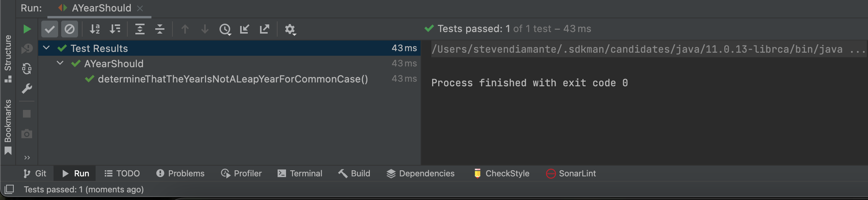
Task: Open the Profiler tool window
Action: (241, 173)
